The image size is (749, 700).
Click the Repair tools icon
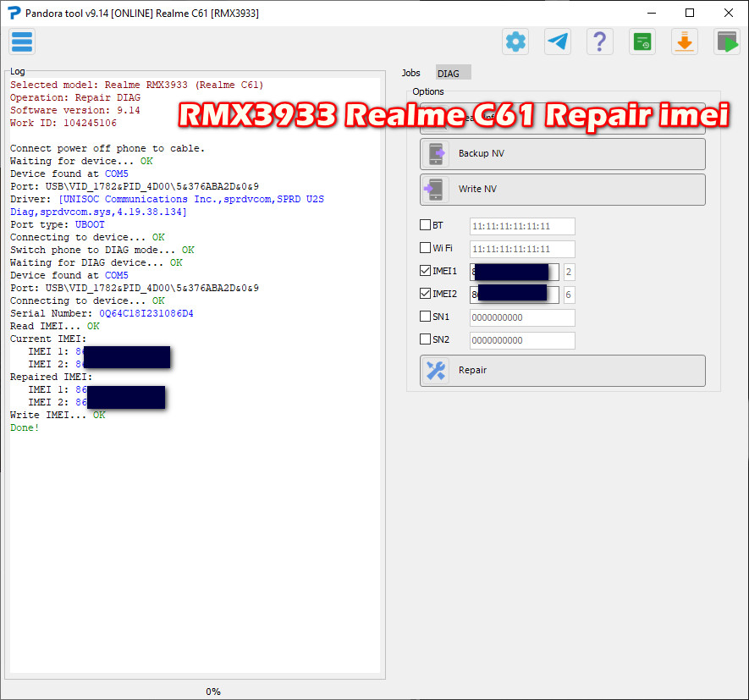(436, 370)
